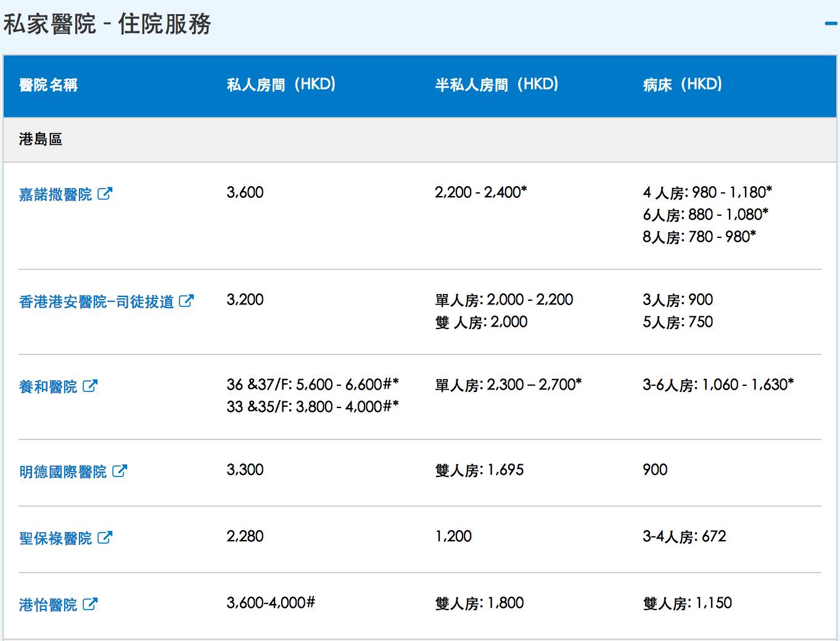
Task: Click external link icon beside 港怡醫院
Action: [90, 604]
